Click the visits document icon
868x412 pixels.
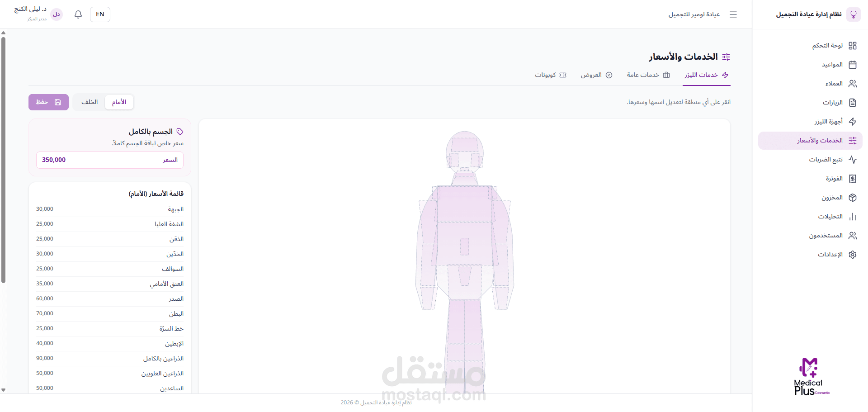[853, 103]
